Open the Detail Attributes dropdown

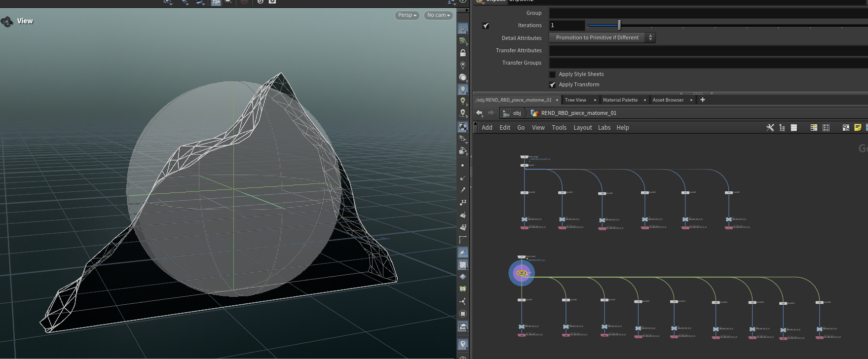(x=602, y=38)
